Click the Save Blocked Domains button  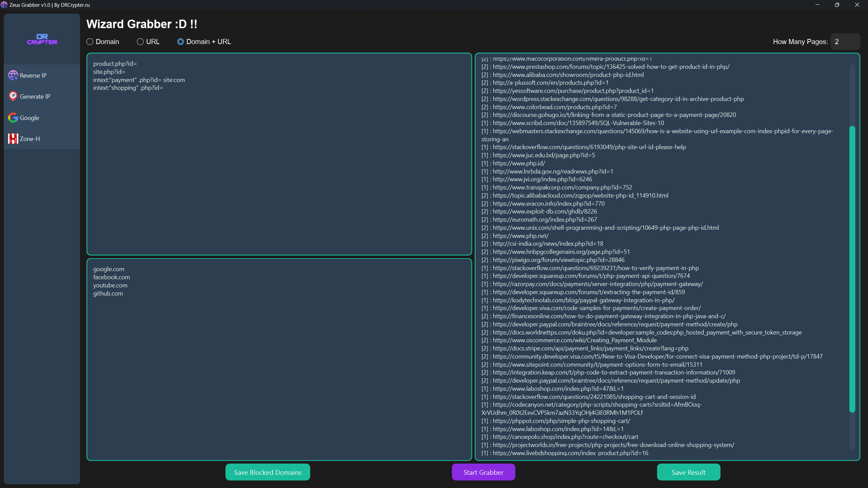[x=268, y=472]
